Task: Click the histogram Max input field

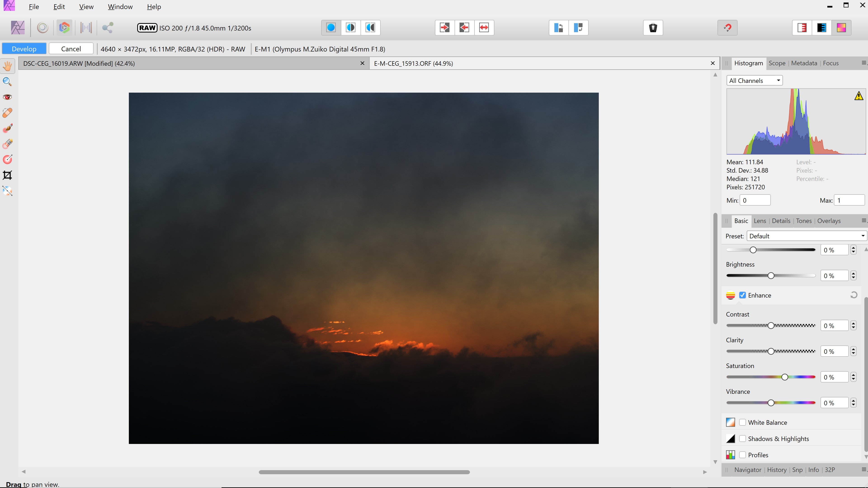Action: coord(849,200)
